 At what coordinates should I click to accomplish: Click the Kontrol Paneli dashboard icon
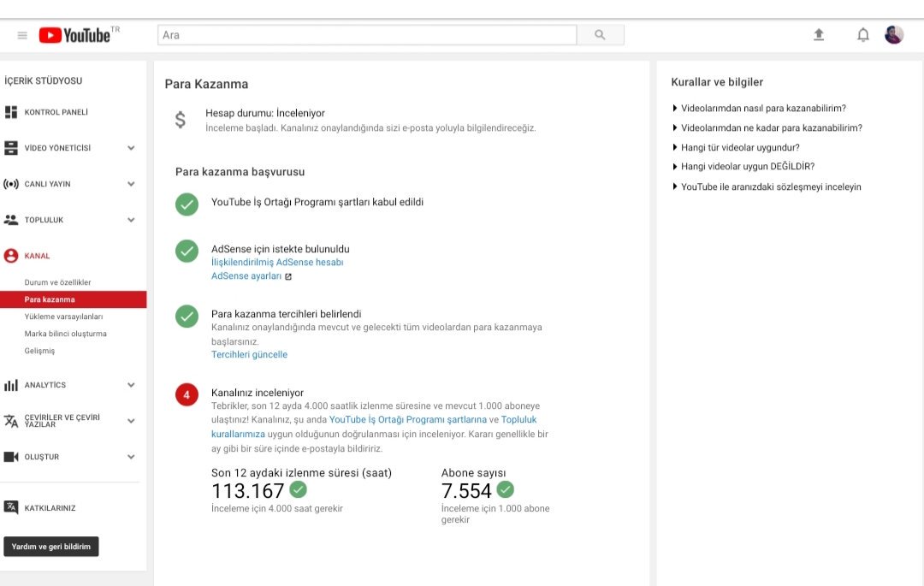10,112
